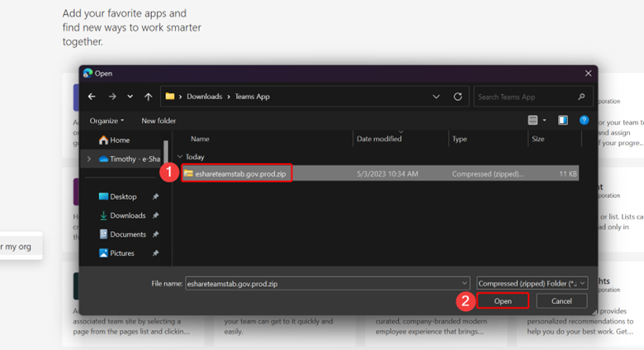Viewport: 644px width, 350px height.
Task: Open the Organize menu
Action: (107, 121)
